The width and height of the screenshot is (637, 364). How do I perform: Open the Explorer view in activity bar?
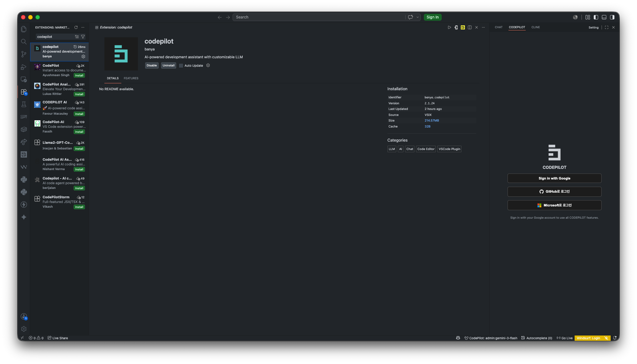pyautogui.click(x=24, y=29)
